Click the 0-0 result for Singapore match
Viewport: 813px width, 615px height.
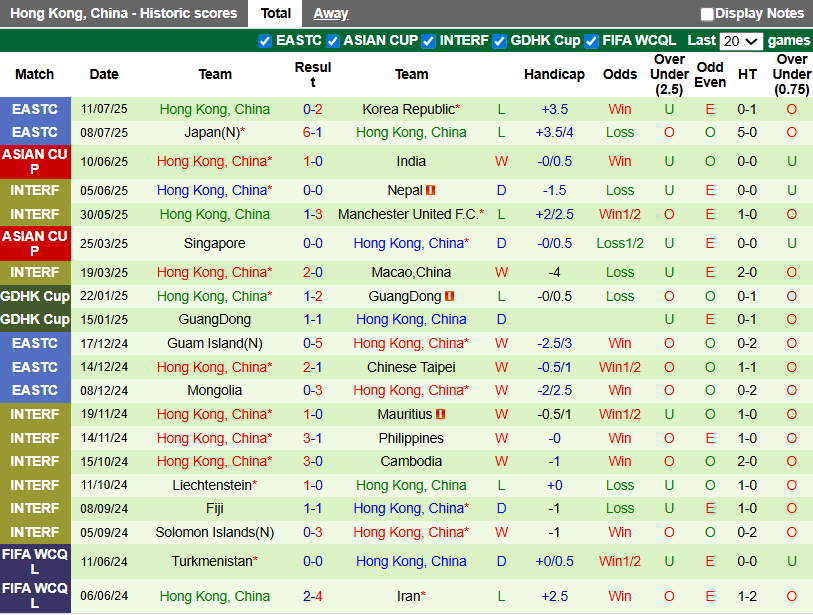click(313, 243)
